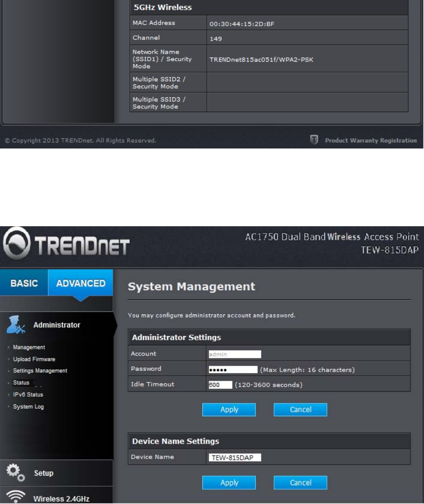
Task: Click 5GHz MAC address 00:30:44:15:2D:BF
Action: pyautogui.click(x=242, y=24)
